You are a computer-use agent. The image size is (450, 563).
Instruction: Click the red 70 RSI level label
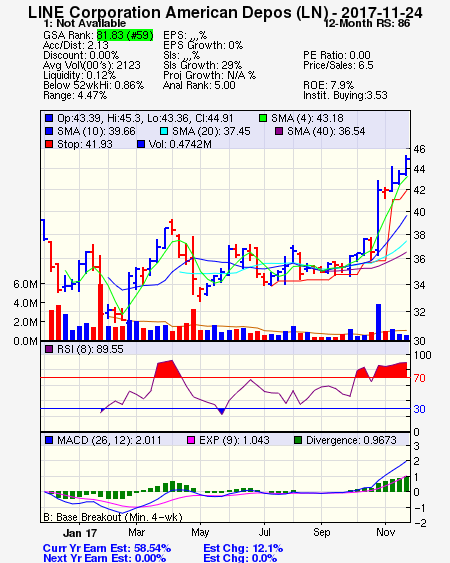point(419,378)
